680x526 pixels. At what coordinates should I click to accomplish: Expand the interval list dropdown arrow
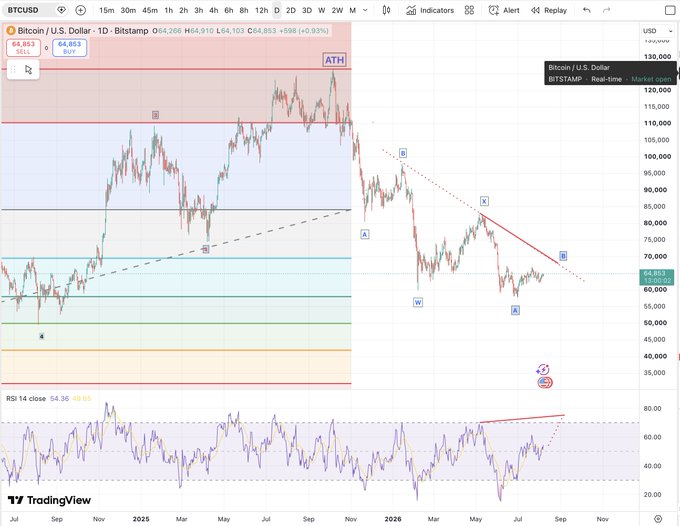365,10
